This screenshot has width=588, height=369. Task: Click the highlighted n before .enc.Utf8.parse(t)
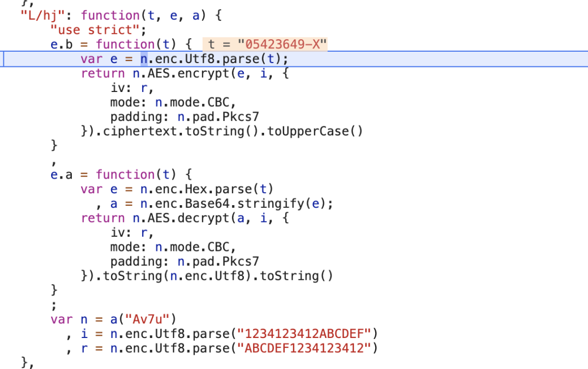click(x=144, y=59)
